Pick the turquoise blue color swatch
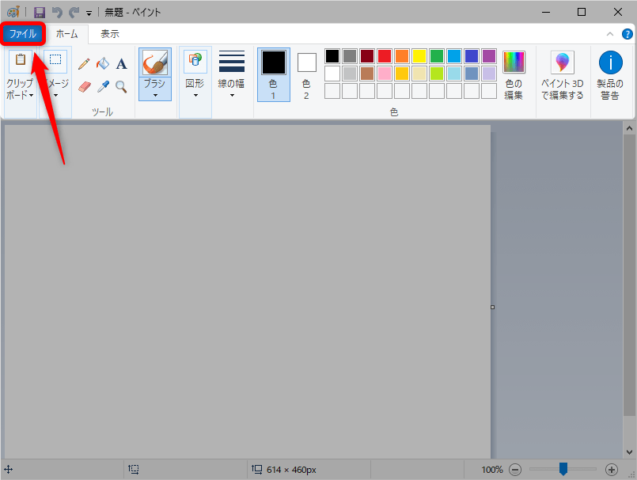 454,56
